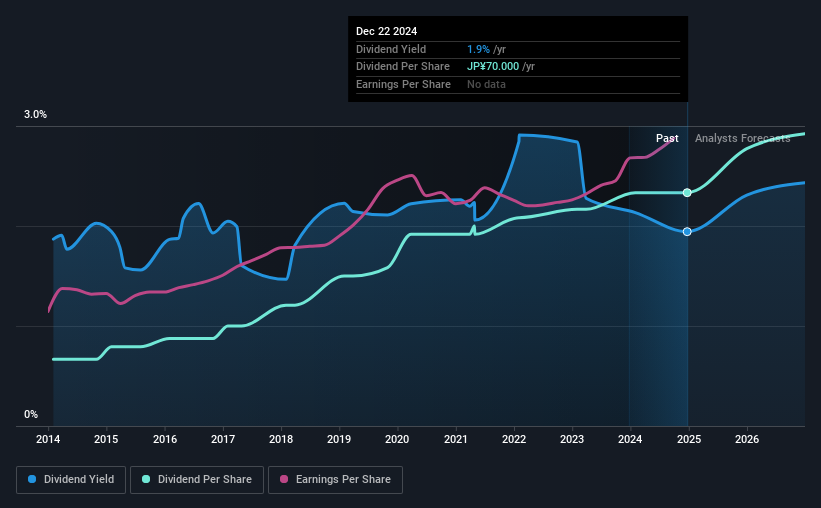Screen dimensions: 821x508
Task: Click the 2021 x-axis label
Action: point(456,439)
